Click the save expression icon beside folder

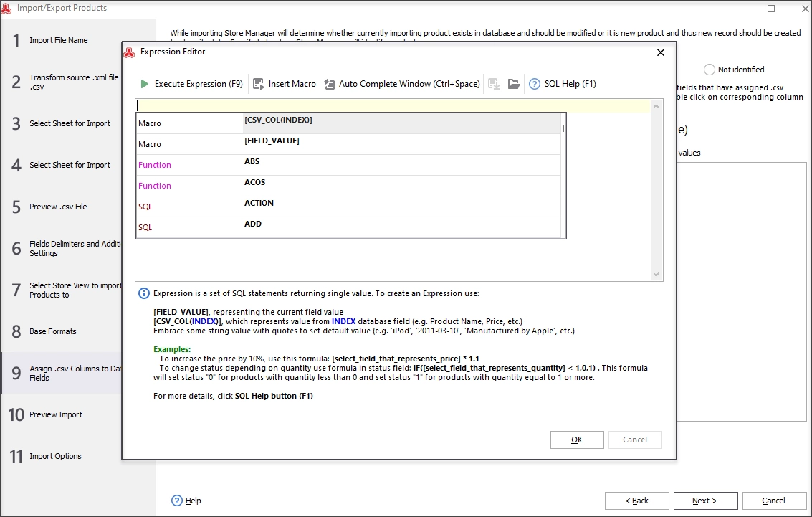(x=494, y=84)
